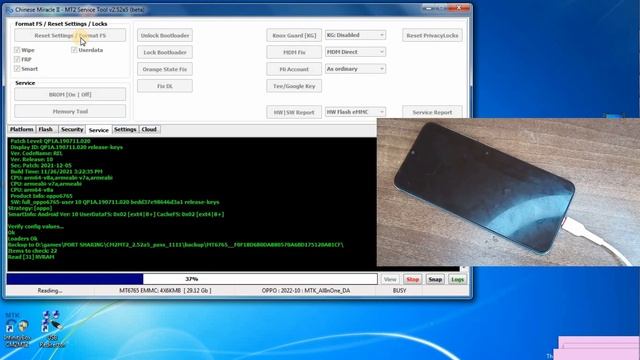Click the Mi Account button
640x360 pixels.
(294, 69)
